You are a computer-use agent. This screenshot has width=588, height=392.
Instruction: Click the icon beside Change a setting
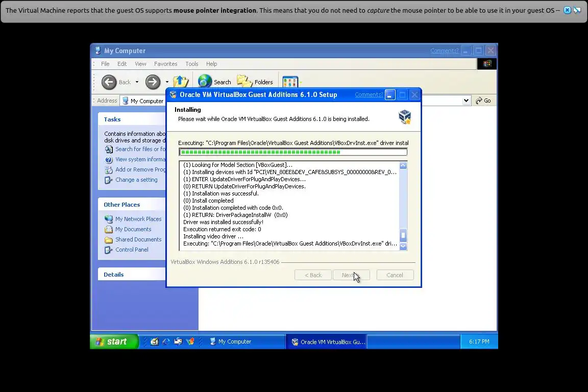(x=109, y=180)
